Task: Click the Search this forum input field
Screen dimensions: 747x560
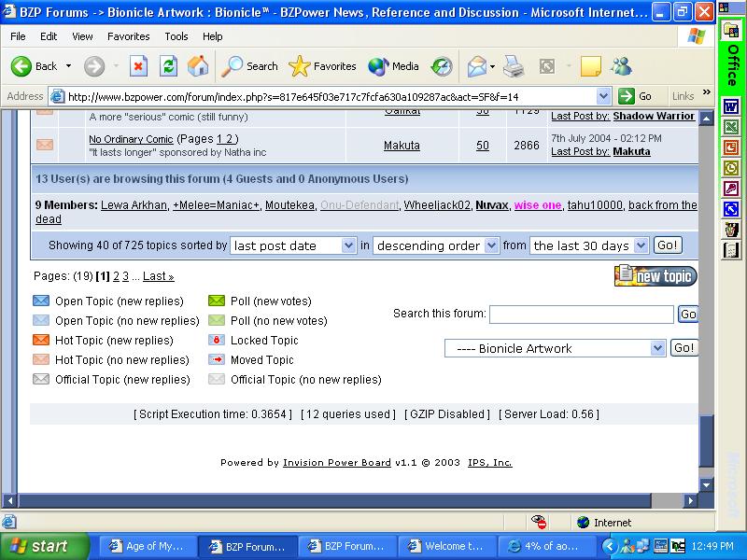Action: click(582, 315)
